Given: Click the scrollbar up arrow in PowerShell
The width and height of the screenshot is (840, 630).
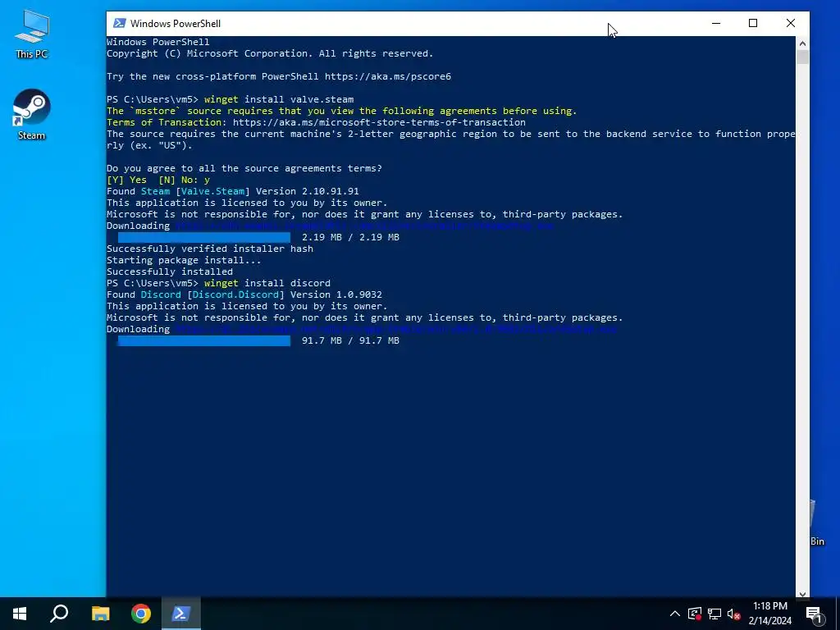Looking at the screenshot, I should (802, 43).
